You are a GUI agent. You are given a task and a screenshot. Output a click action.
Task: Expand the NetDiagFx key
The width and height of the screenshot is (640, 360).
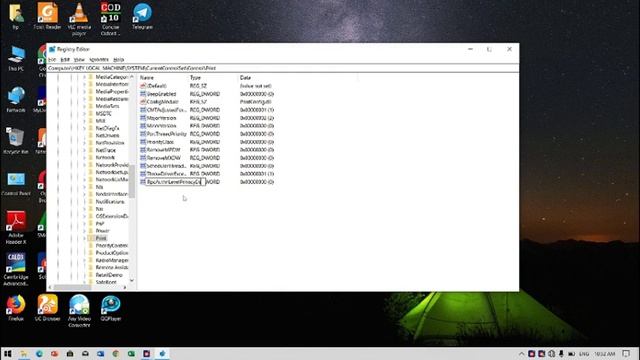[84, 128]
